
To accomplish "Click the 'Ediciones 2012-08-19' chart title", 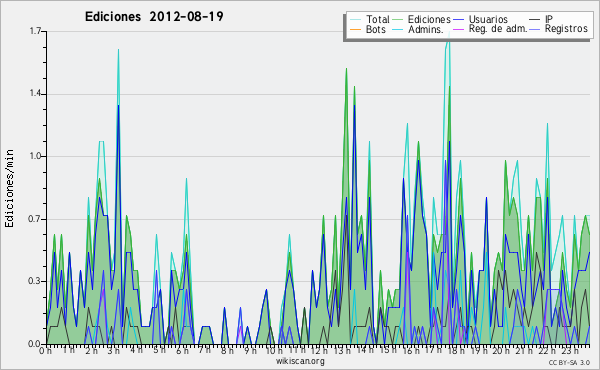I will 154,17.
